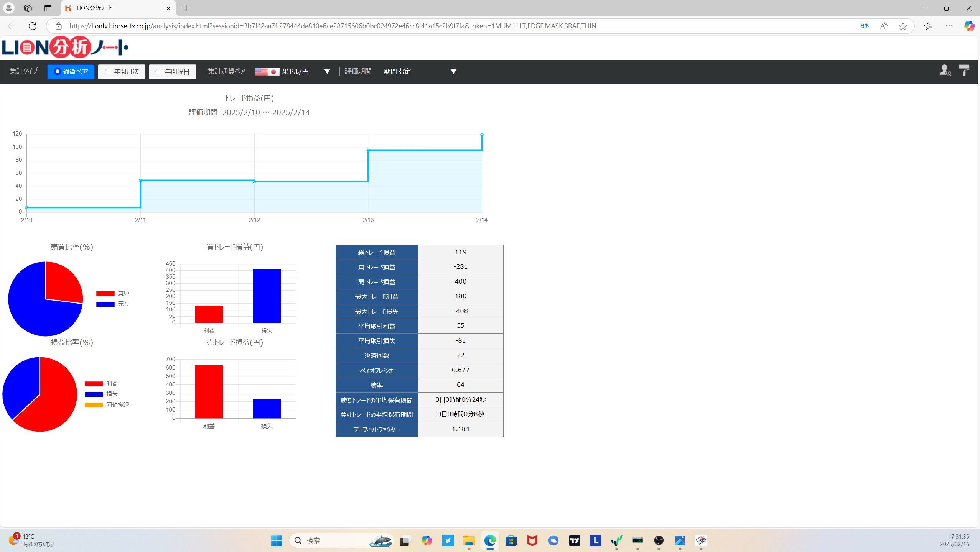Open the Copilot icon in browser toolbar
Viewport: 980px width, 552px height.
[969, 26]
